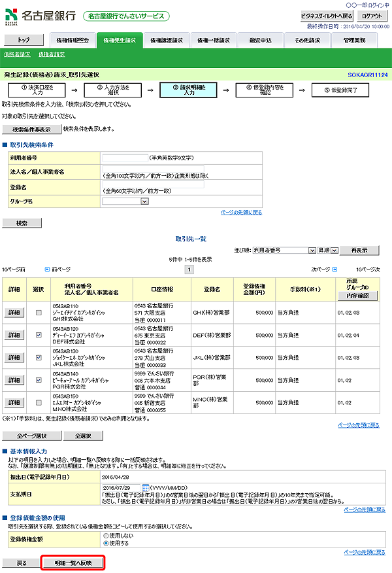Open the sort order 利用者番号 dropdown
This screenshot has height=573, width=392.
(284, 251)
